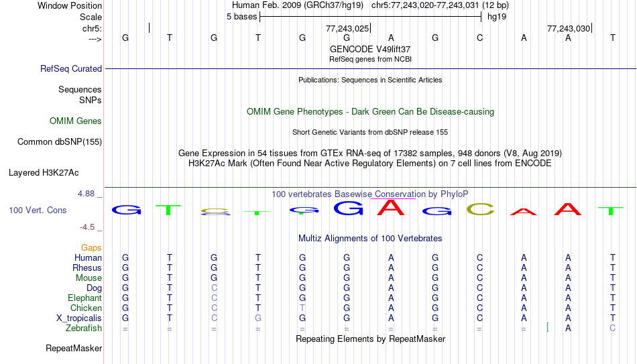Click the 'hg19' label beside scale bar

click(x=497, y=17)
